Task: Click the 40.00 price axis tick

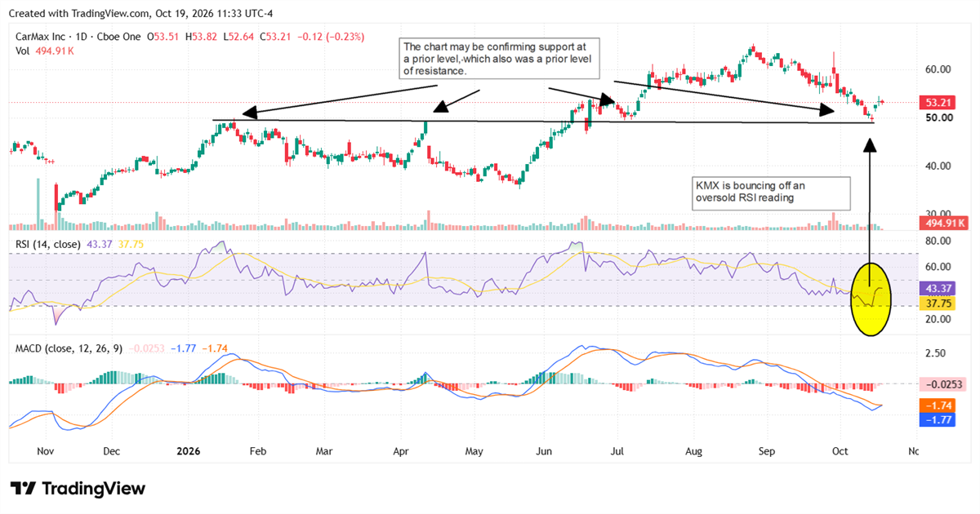Action: [938, 166]
